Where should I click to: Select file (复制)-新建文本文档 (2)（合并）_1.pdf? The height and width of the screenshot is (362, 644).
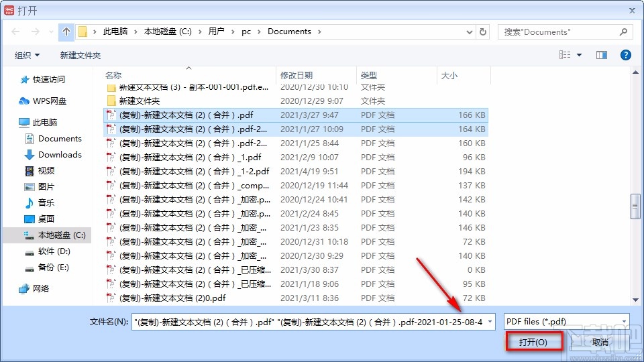pyautogui.click(x=296, y=157)
